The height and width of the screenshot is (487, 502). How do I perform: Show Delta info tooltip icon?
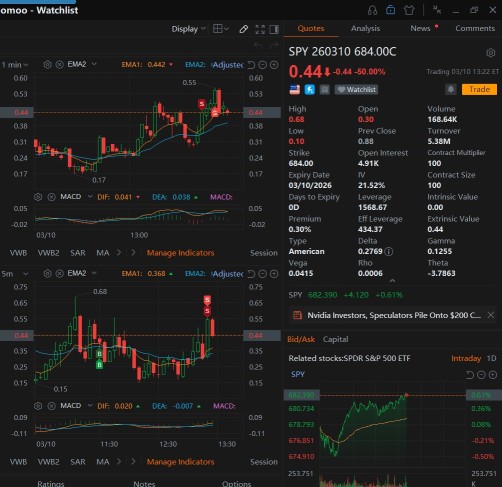pos(389,252)
